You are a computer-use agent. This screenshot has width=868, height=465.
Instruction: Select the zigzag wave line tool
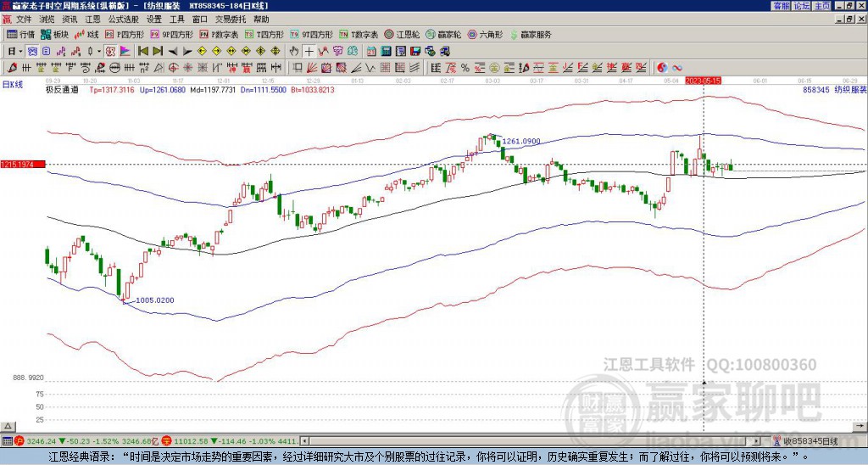click(370, 68)
